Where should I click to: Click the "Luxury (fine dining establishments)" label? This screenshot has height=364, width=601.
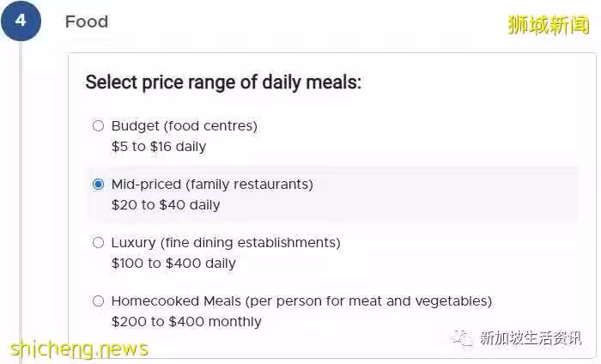click(x=226, y=243)
